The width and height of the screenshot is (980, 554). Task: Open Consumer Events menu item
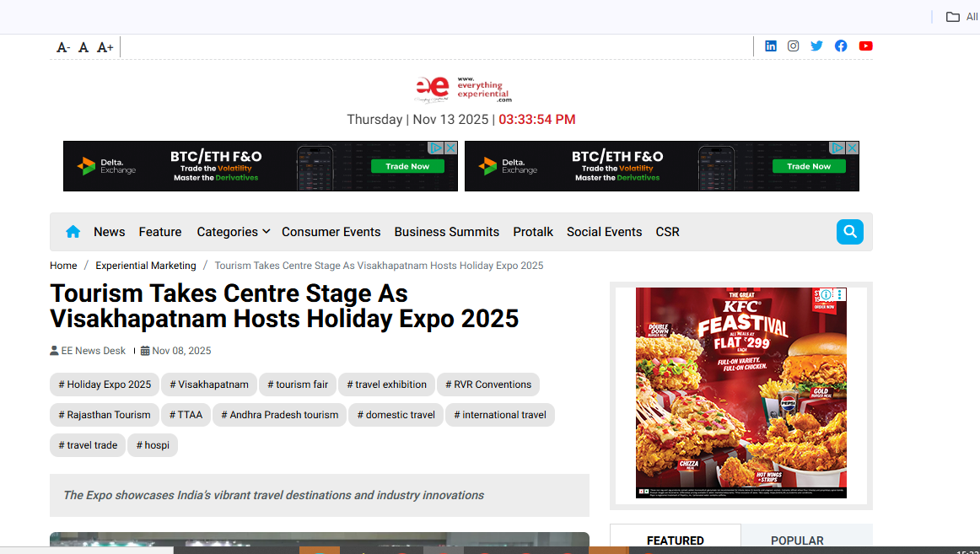[331, 232]
